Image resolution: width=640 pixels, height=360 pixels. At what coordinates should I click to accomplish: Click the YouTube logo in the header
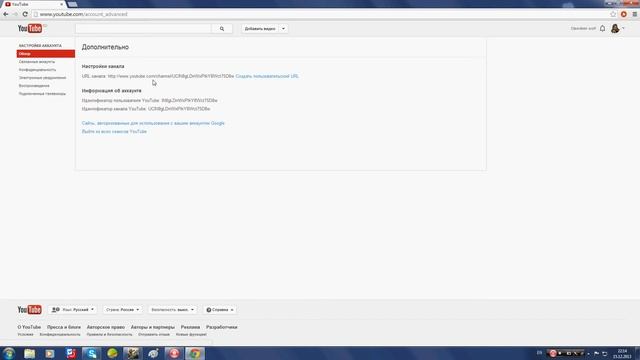[30, 28]
